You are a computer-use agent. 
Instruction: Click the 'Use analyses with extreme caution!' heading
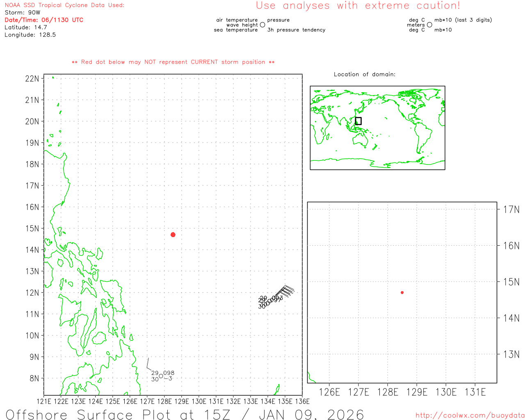pyautogui.click(x=358, y=6)
